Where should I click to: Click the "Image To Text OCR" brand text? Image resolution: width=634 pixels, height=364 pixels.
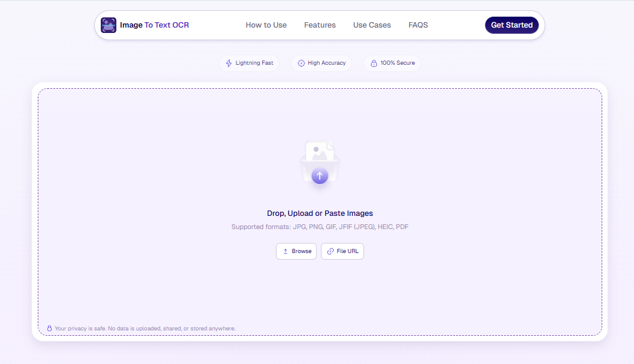pyautogui.click(x=154, y=25)
